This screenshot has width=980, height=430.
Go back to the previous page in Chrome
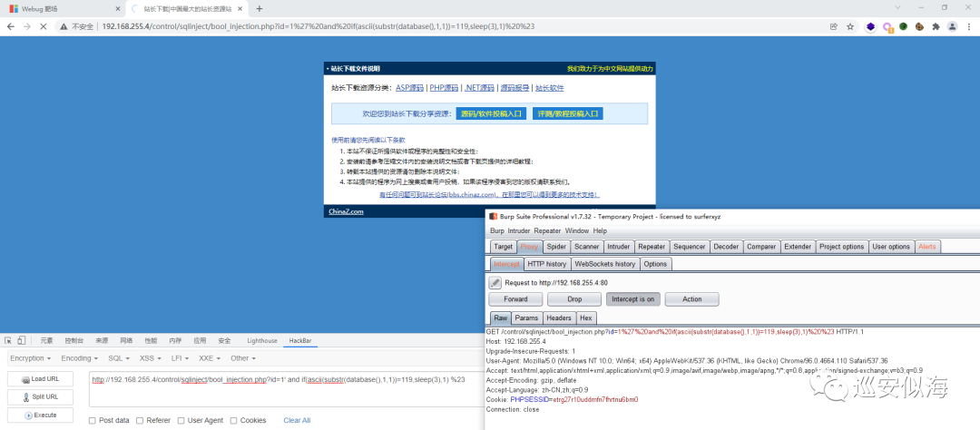click(11, 27)
